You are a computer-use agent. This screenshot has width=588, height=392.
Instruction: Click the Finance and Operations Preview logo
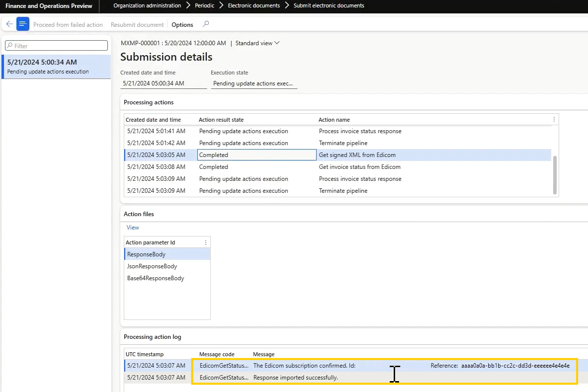[x=49, y=6]
